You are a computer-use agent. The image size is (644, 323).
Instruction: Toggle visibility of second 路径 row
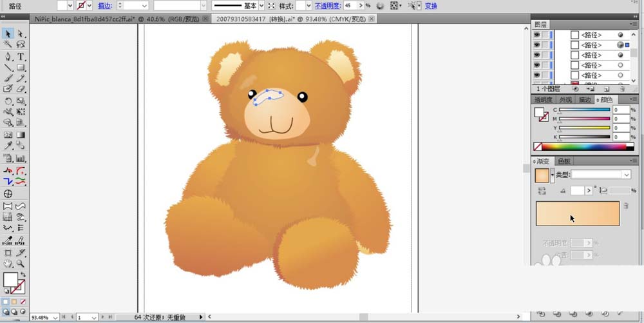click(537, 44)
